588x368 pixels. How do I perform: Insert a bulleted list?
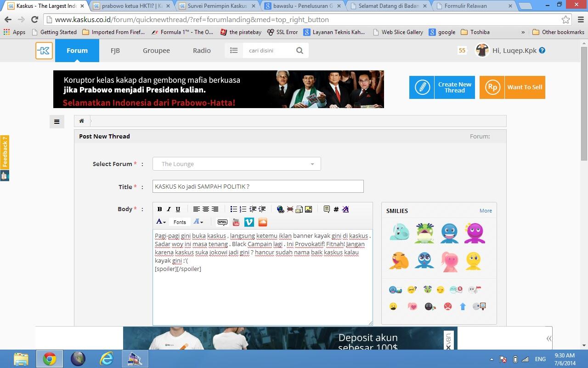[x=233, y=209]
